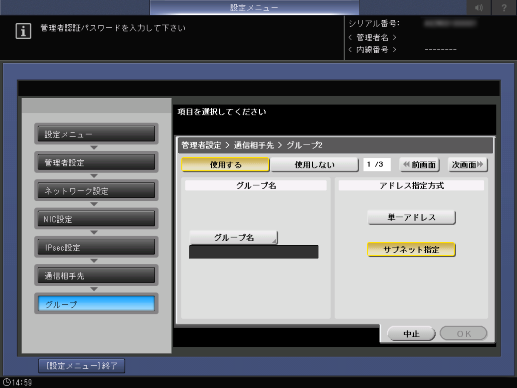Screen dimensions: 517x388
Task: Open 設定メニュー in the left navigation
Action: pos(96,134)
